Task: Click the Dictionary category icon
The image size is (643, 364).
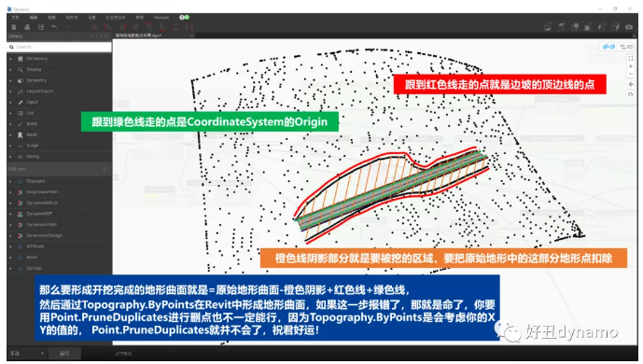Action: point(21,59)
